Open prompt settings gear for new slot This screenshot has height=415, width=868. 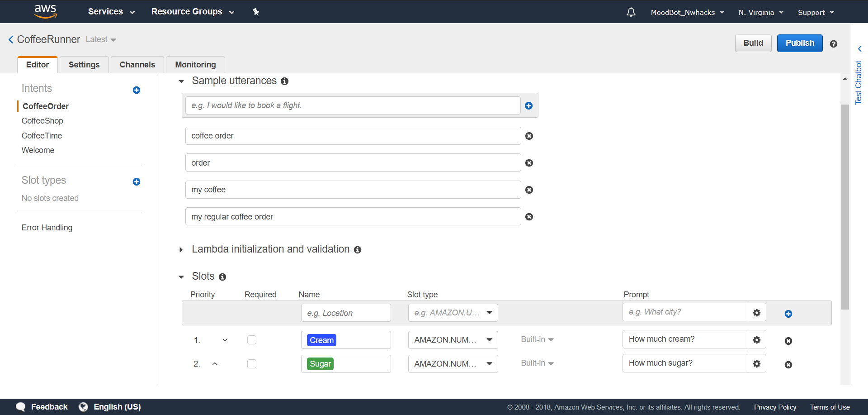coord(757,312)
